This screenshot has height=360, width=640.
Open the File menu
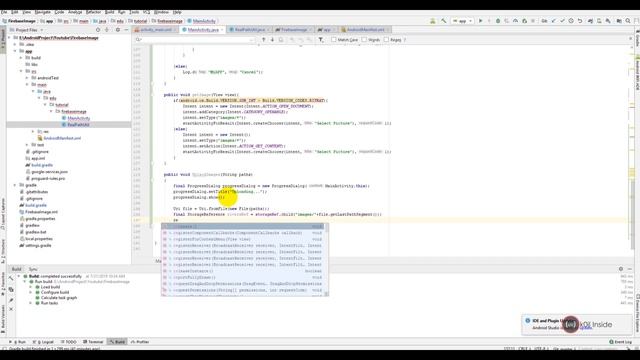point(4,12)
